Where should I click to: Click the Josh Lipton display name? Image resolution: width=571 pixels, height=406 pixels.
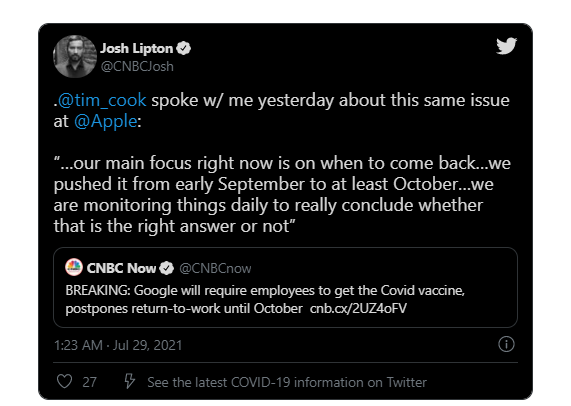[137, 48]
